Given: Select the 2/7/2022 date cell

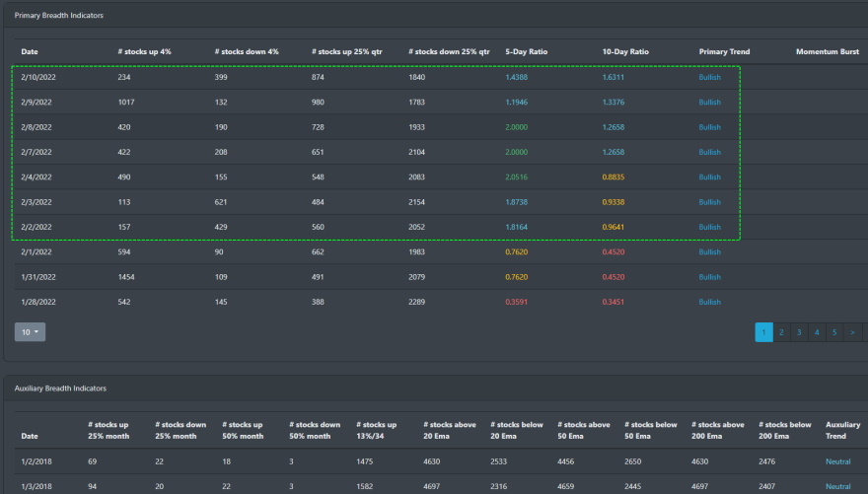Looking at the screenshot, I should [36, 152].
